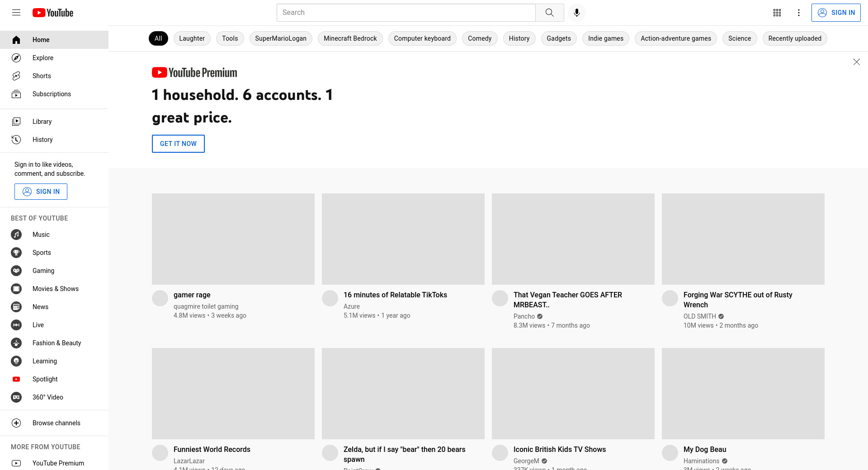Open the quagmire toilet gaming channel
The image size is (868, 470).
[206, 306]
